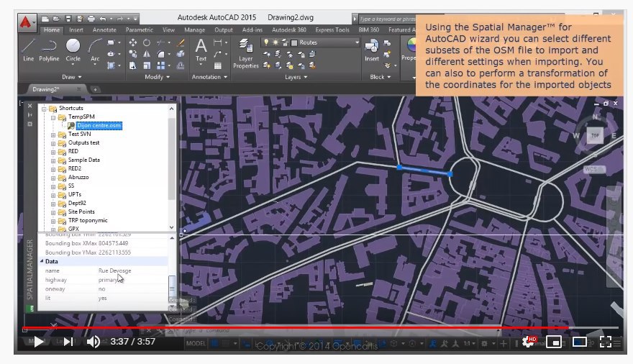Skip to the next video

tap(68, 342)
